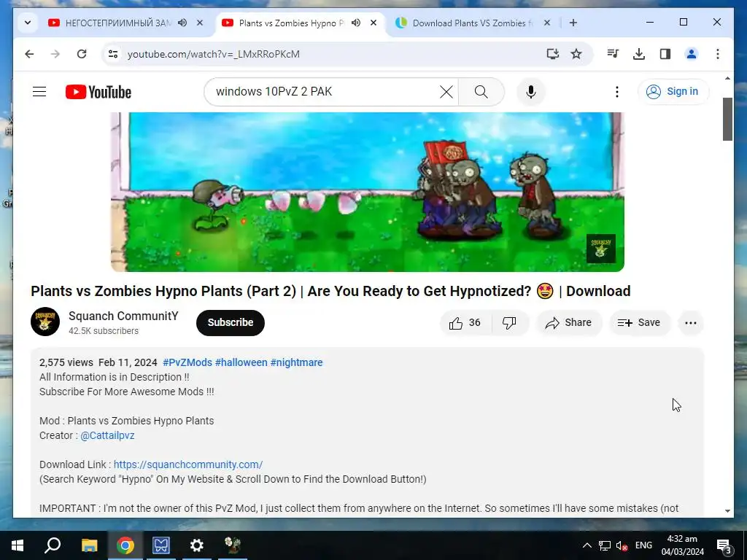Mute audio on the Plants vs Zombies tab
Image resolution: width=747 pixels, height=560 pixels.
coord(356,23)
